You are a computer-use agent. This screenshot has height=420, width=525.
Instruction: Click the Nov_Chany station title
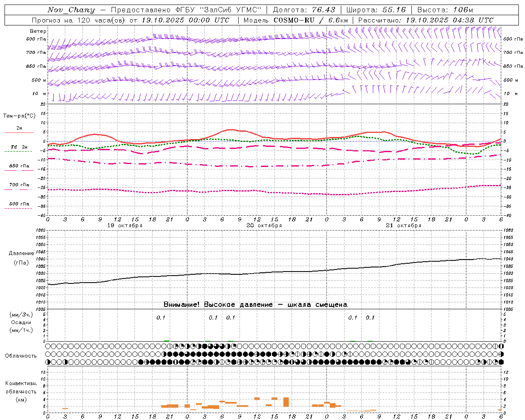[x=71, y=10]
